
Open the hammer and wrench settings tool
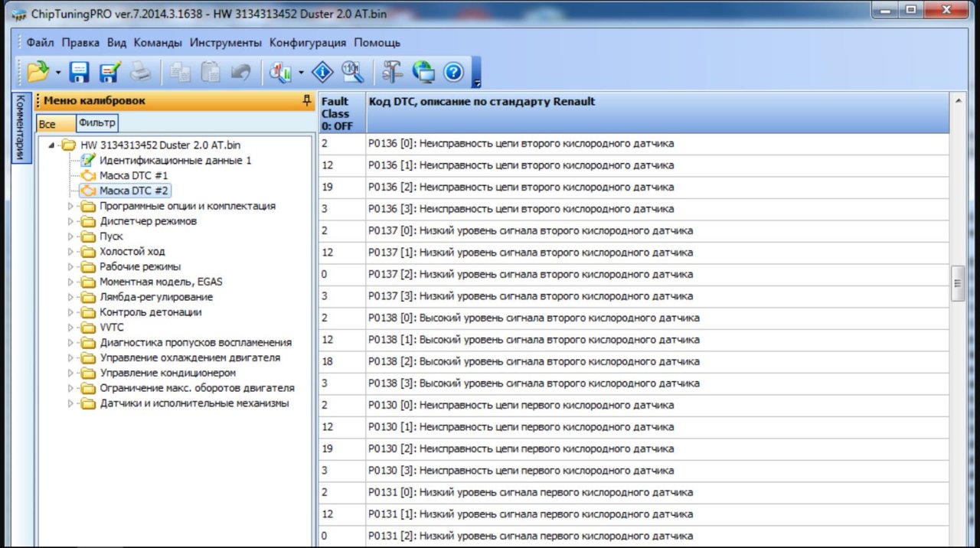click(x=392, y=72)
